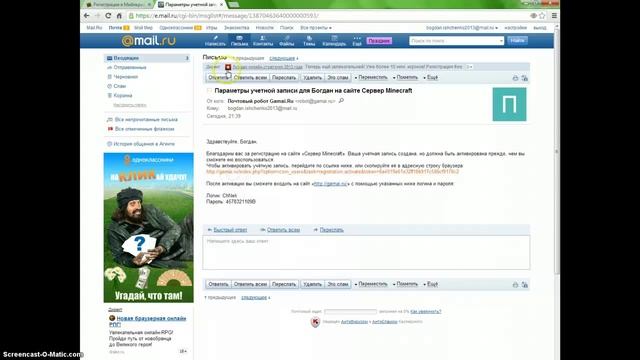
Task: Open the Черновики folder
Action: pyautogui.click(x=126, y=77)
